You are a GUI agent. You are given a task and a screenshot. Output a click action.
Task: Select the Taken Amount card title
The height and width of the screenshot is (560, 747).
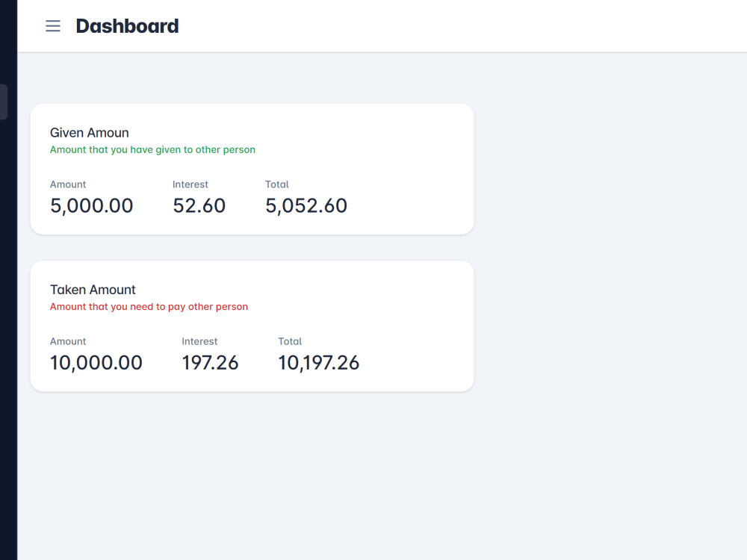click(93, 289)
